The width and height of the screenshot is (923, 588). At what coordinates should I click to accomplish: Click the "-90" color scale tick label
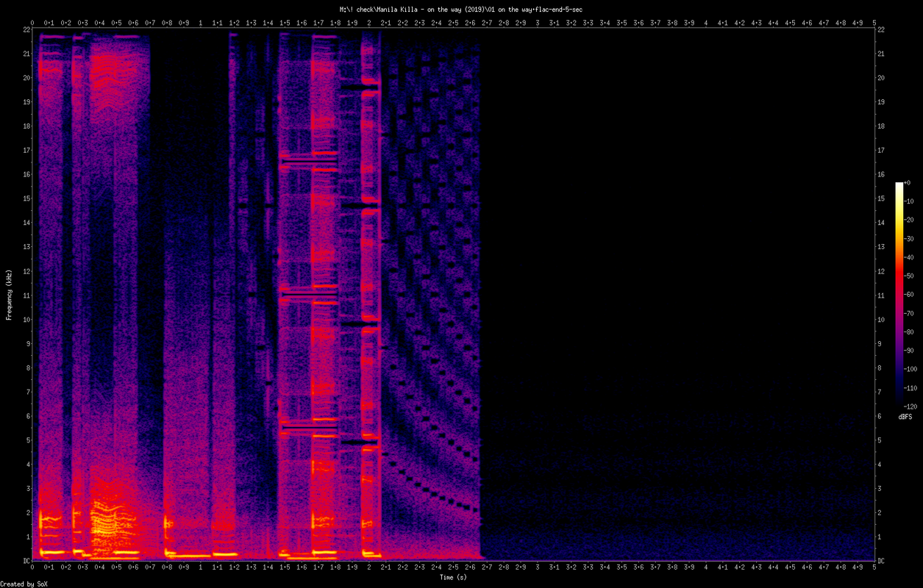pos(909,351)
